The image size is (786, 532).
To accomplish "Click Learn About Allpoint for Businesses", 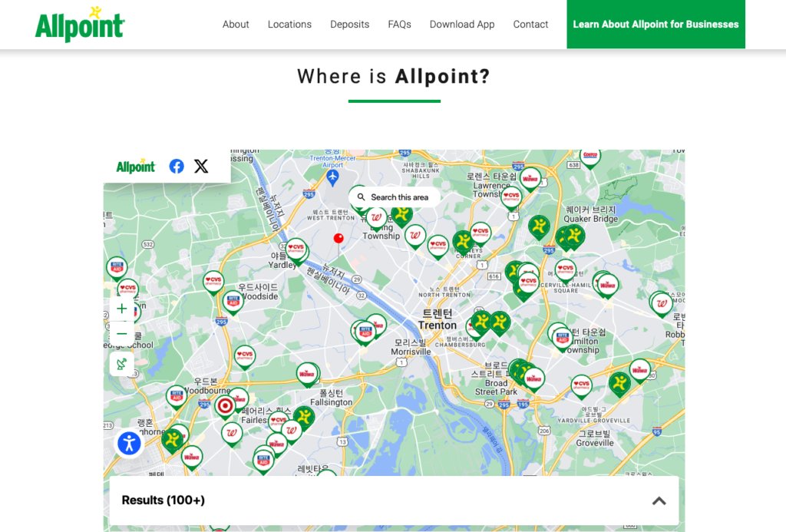I will coord(656,24).
